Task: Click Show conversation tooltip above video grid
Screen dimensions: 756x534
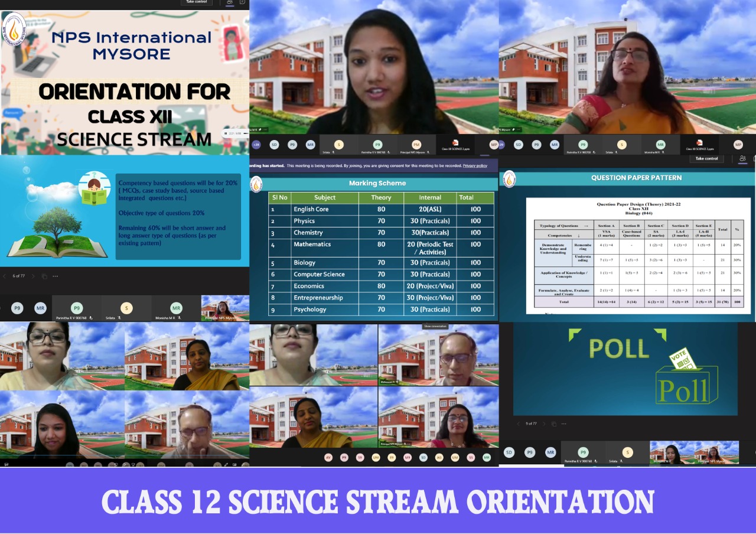Action: [x=435, y=326]
